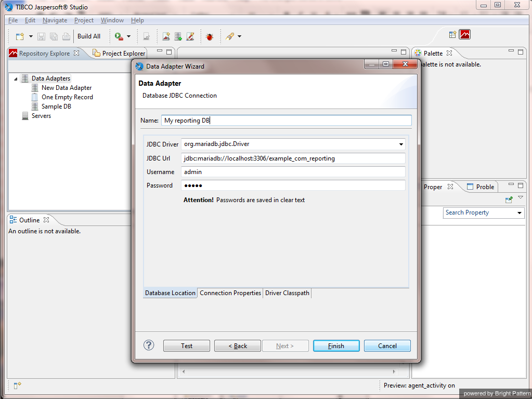The height and width of the screenshot is (399, 532).
Task: Close the Properties tab
Action: click(450, 187)
